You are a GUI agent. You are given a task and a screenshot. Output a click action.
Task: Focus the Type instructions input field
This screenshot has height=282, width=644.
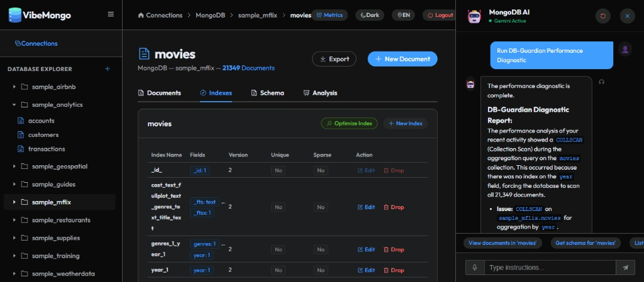(x=550, y=268)
